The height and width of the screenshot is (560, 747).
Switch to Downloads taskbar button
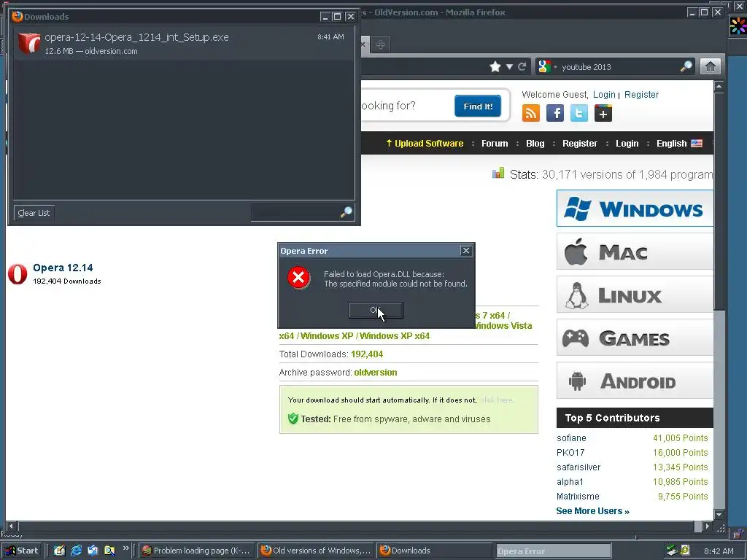435,551
